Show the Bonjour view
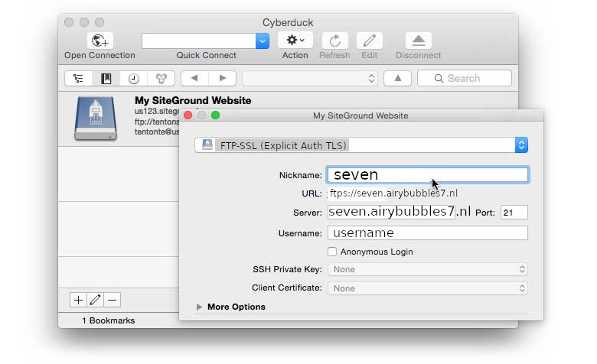 pos(161,78)
